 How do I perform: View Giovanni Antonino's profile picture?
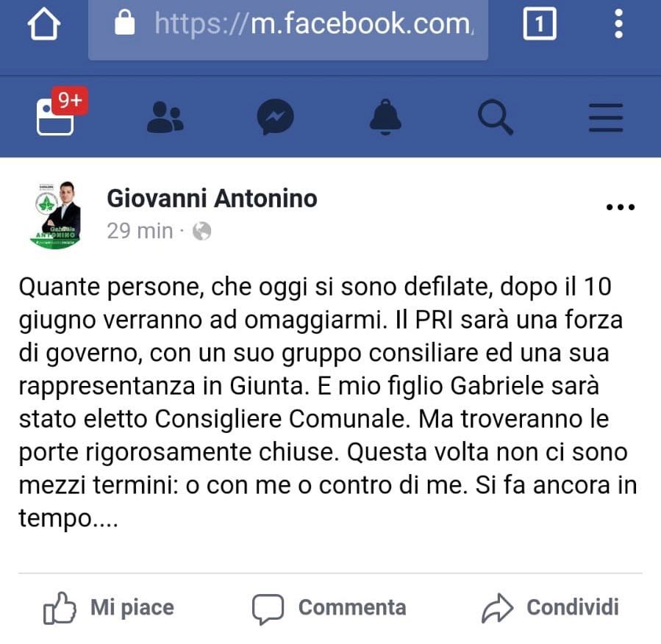(56, 215)
